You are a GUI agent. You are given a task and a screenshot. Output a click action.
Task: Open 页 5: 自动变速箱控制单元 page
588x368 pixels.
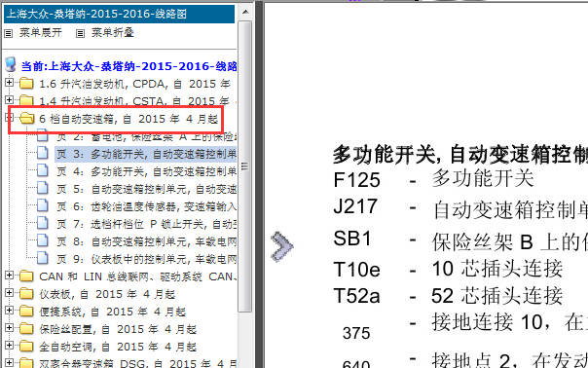pyautogui.click(x=146, y=189)
